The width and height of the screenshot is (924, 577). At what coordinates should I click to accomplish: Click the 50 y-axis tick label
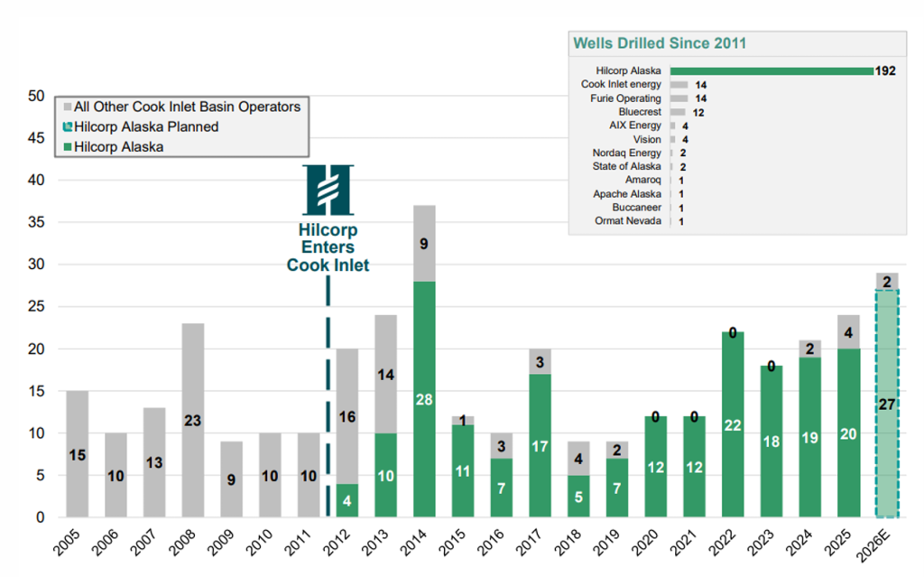coord(36,96)
